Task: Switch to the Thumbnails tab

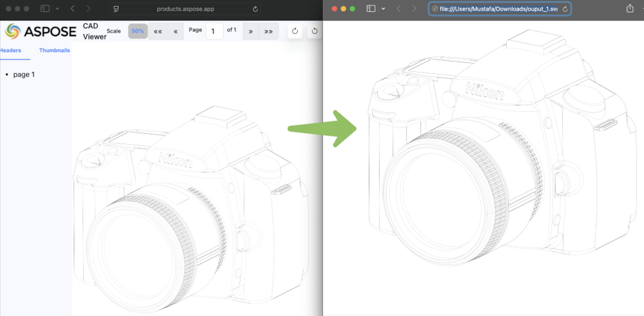Action: click(x=54, y=50)
